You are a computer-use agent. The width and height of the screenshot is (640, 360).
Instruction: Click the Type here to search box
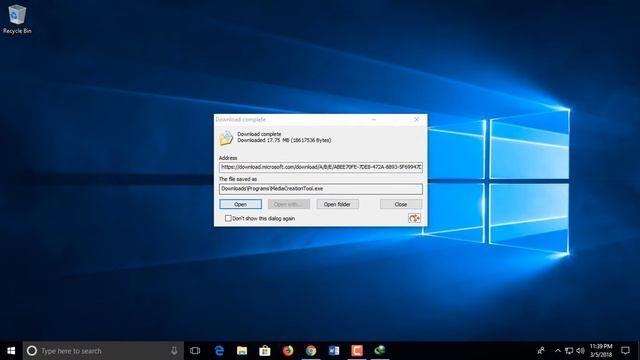click(103, 351)
